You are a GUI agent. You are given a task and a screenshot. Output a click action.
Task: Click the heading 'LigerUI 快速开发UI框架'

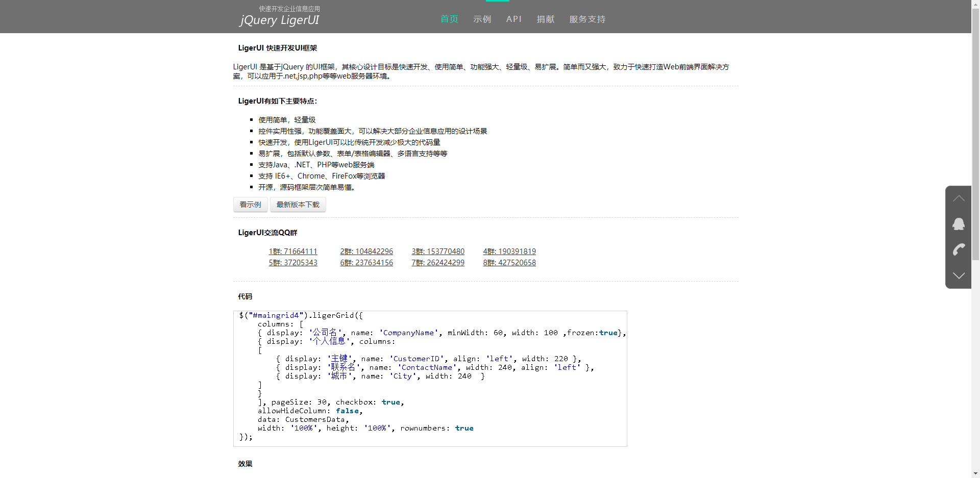point(278,48)
